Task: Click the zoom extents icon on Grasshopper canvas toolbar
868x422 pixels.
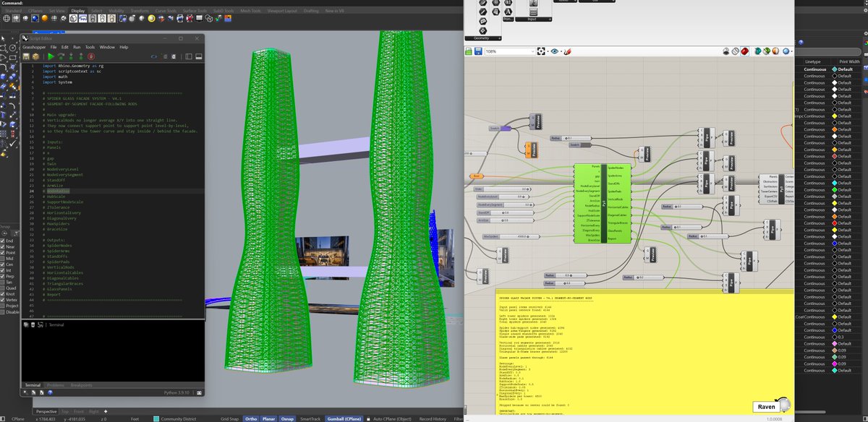Action: tap(540, 51)
